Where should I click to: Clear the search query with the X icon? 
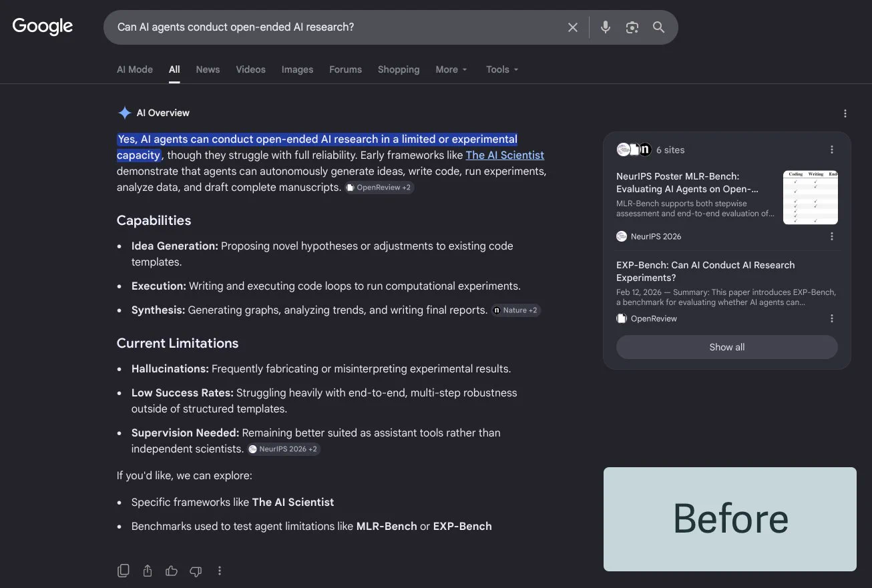tap(573, 27)
